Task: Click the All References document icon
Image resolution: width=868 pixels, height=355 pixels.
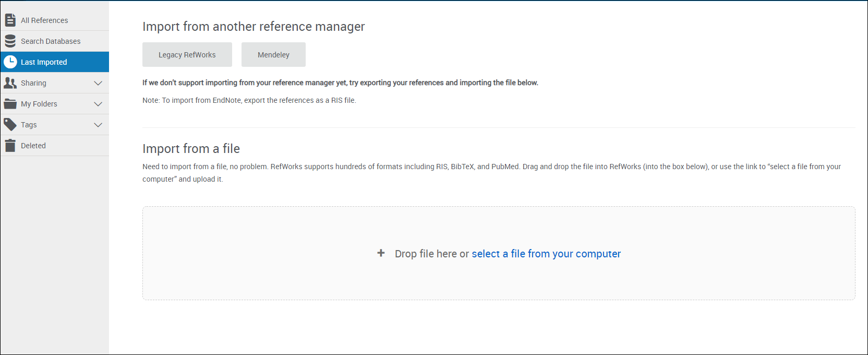Action: pos(10,20)
